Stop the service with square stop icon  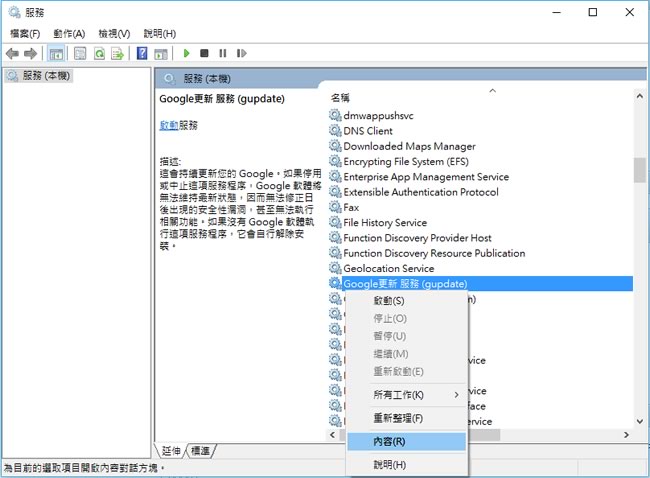click(204, 53)
